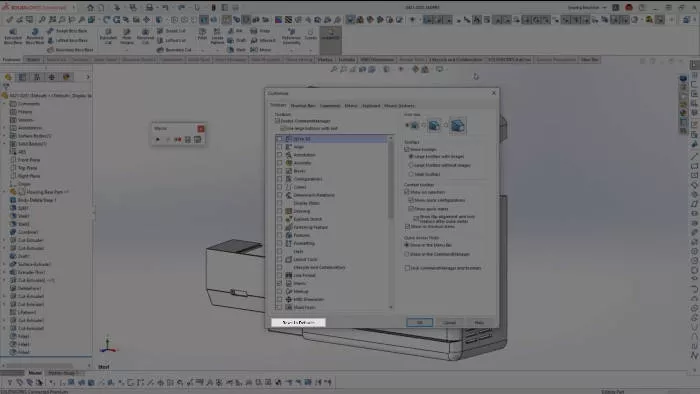Click Cancel in Customize dialog
This screenshot has height=394, width=700.
pos(450,322)
